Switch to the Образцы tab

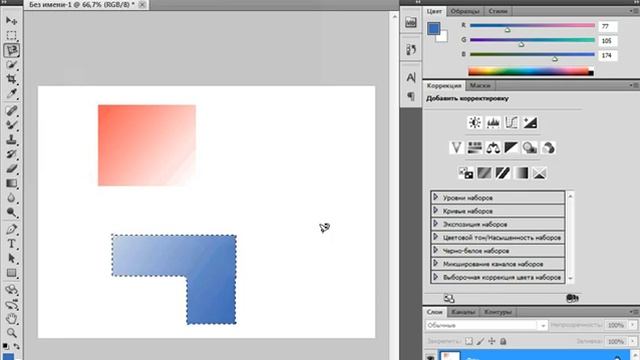tap(465, 11)
